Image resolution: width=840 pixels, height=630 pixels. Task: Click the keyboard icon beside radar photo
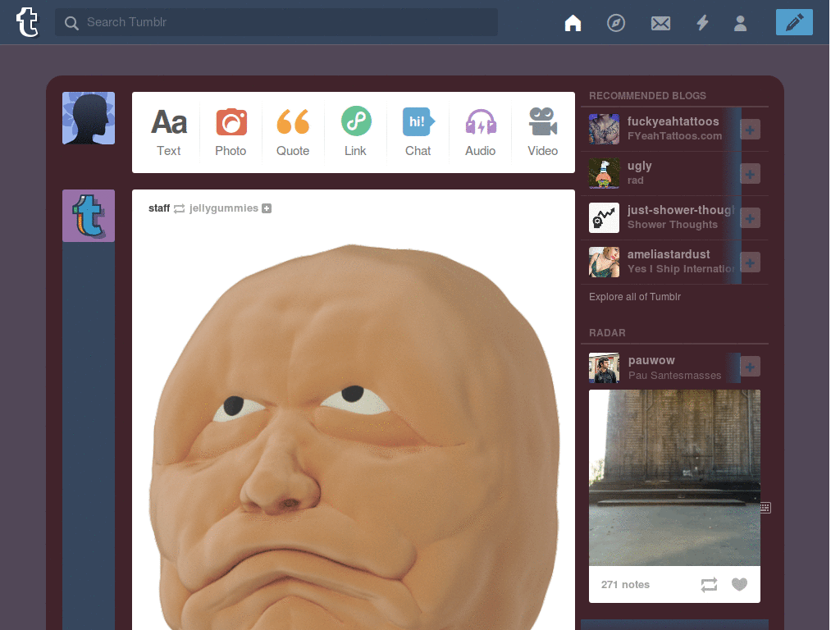click(765, 508)
